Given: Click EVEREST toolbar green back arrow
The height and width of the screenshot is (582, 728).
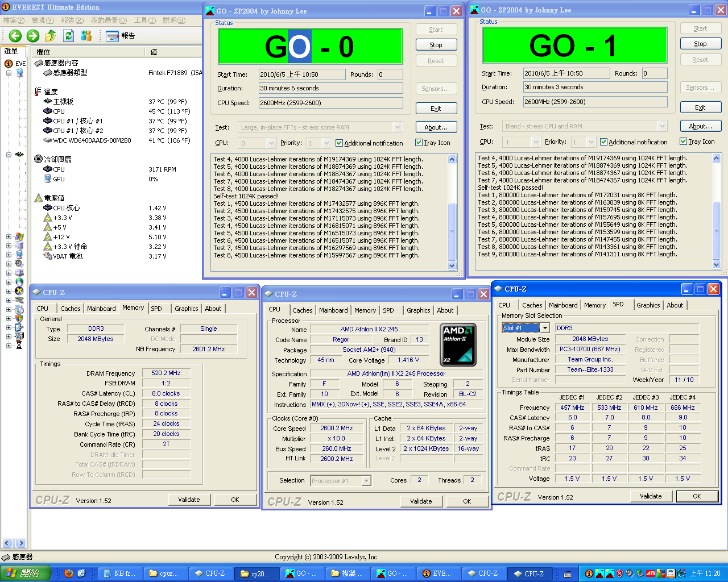Looking at the screenshot, I should click(15, 36).
